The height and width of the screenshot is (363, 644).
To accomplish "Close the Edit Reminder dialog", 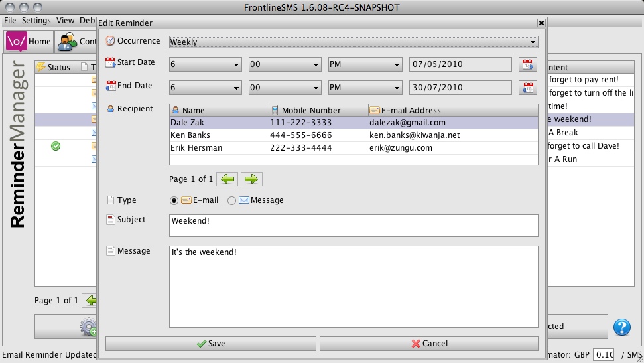I will pos(541,23).
